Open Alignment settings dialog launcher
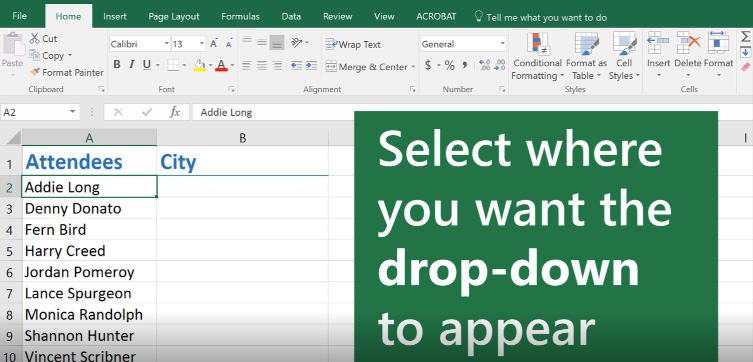 click(412, 89)
